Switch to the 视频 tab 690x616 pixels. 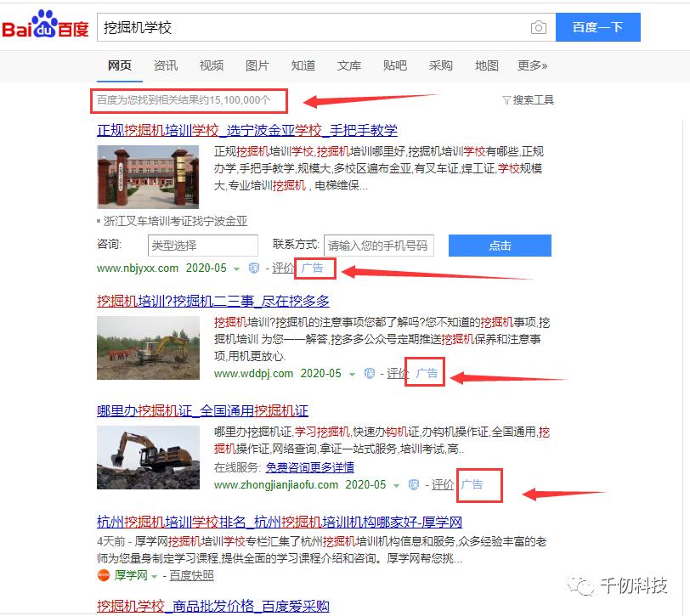tap(210, 65)
